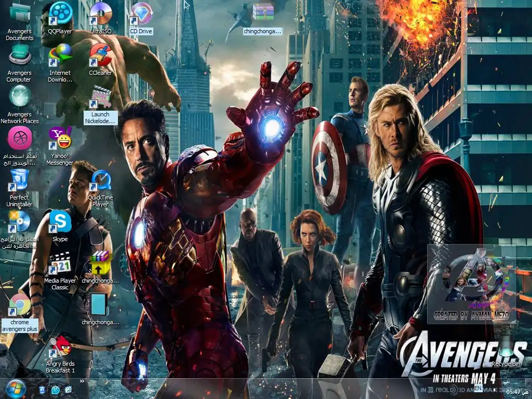
Task: Select the blue rectangle icon labeled chingchonga
Action: click(100, 310)
